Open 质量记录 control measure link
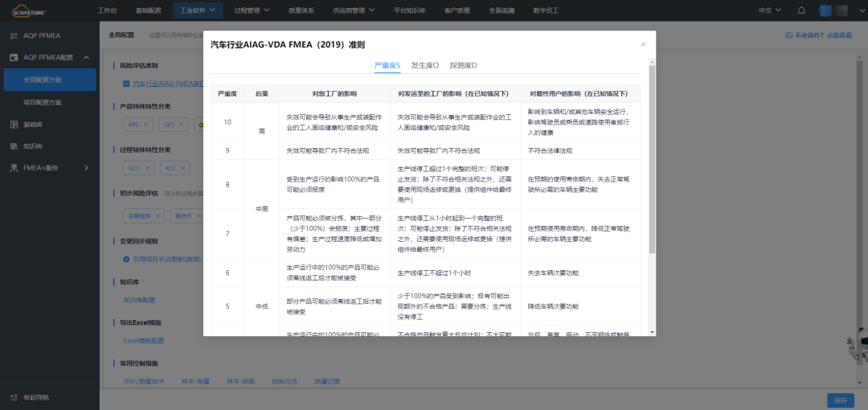 point(327,382)
